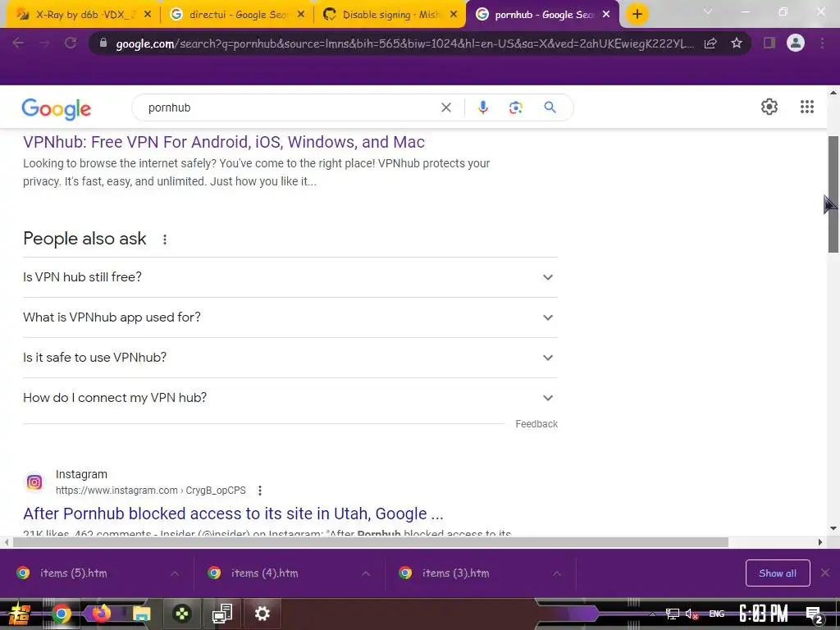Click the 6:03 PM clock

763,614
